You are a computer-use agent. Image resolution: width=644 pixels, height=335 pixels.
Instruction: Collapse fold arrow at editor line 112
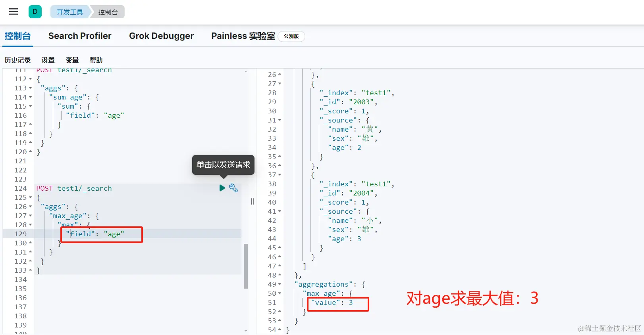30,79
